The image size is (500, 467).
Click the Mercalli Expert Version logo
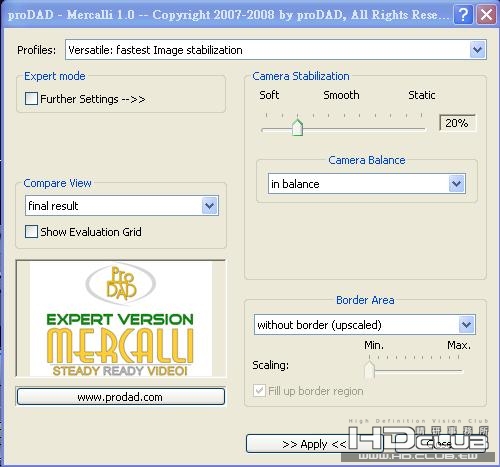[121, 319]
